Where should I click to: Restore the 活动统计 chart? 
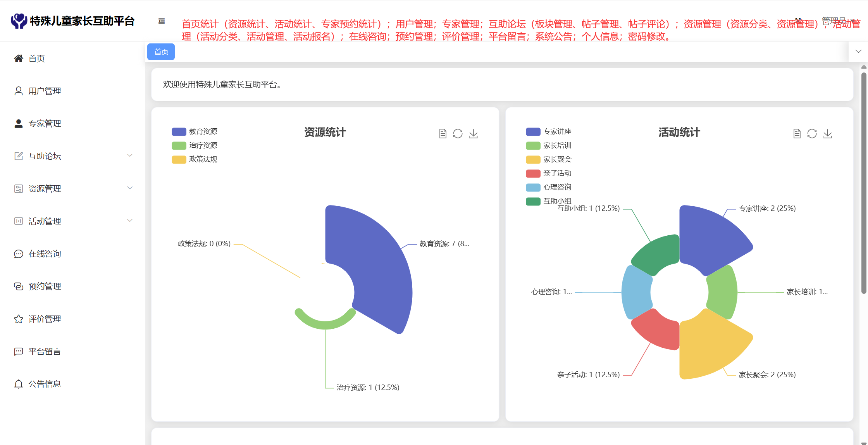point(812,134)
